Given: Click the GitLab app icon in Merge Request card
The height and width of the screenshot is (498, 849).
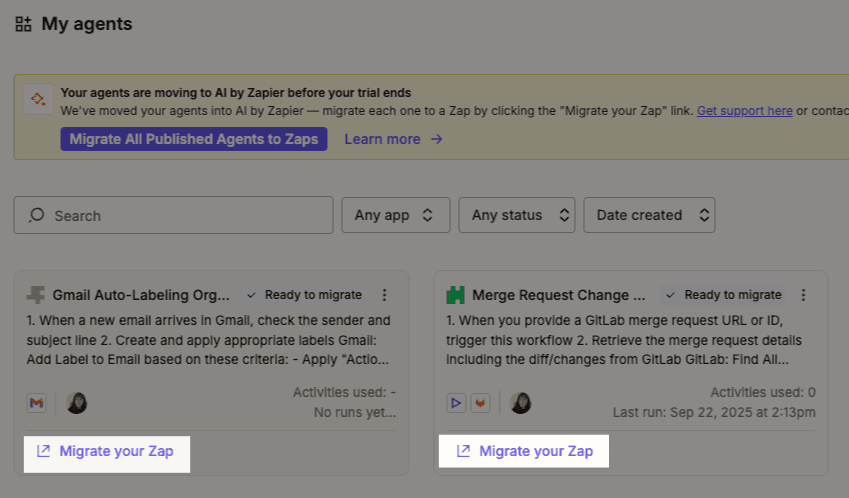Looking at the screenshot, I should tap(480, 403).
